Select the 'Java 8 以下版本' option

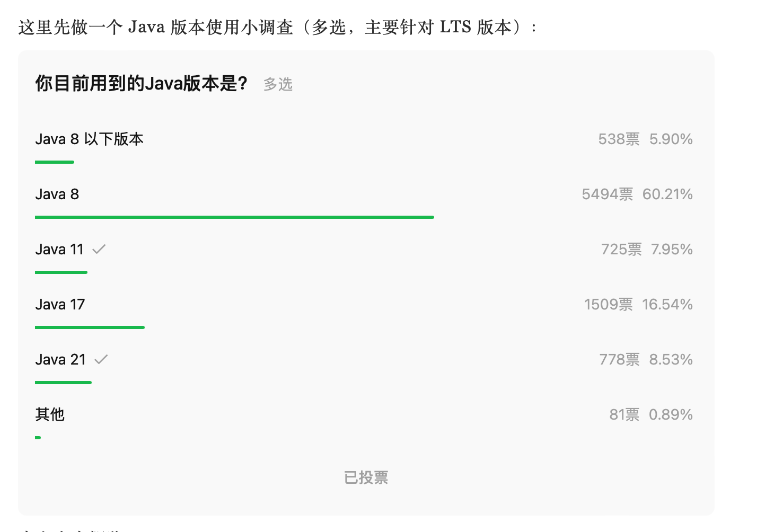point(89,139)
